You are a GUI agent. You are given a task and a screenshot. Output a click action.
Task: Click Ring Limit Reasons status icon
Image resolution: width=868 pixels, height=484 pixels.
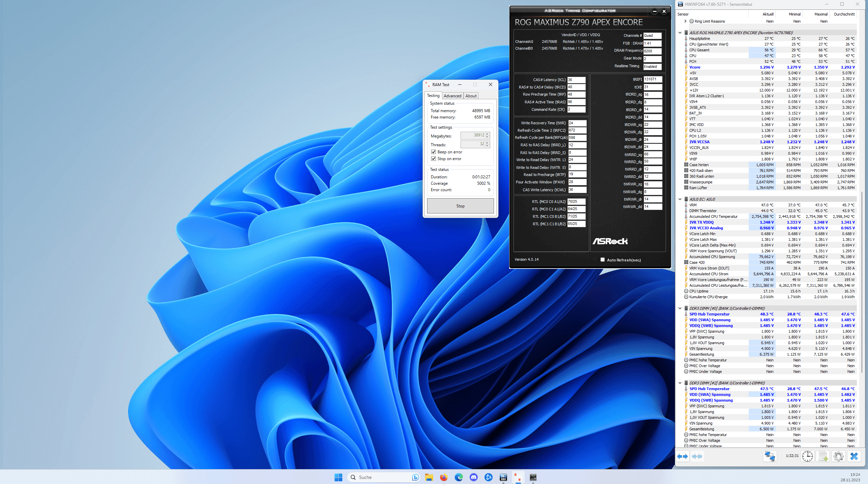pyautogui.click(x=691, y=21)
